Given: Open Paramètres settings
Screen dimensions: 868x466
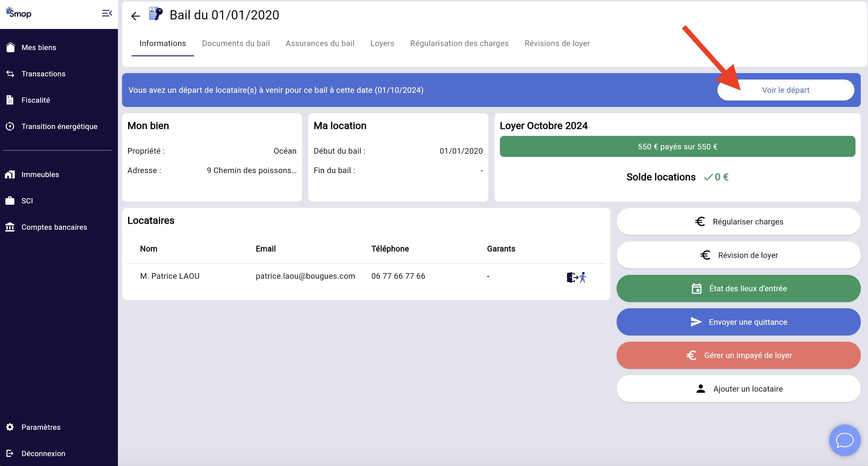Looking at the screenshot, I should coord(41,427).
